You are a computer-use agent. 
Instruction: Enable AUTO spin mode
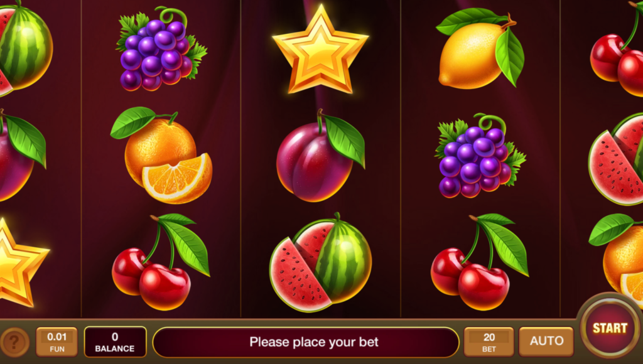coord(546,341)
